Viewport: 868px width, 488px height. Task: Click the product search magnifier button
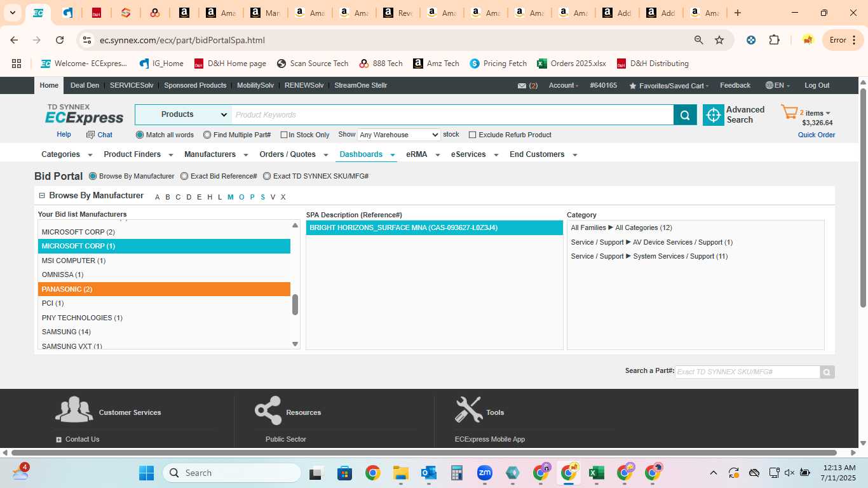[x=685, y=115]
